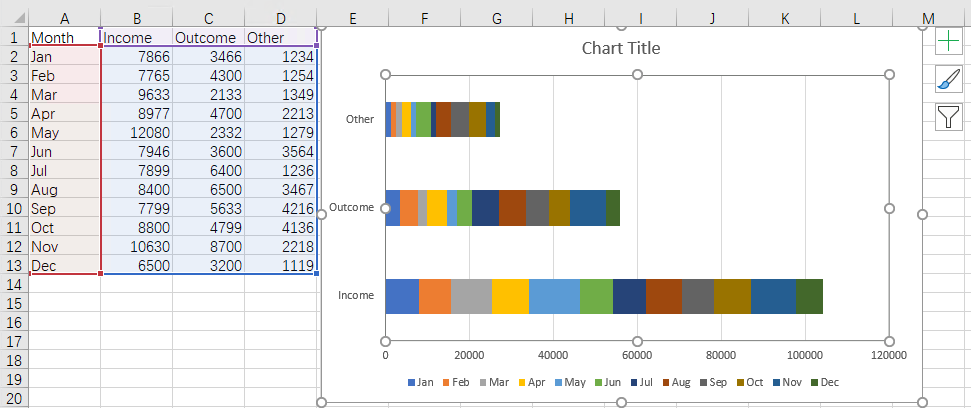
Task: Select the Jan legend entry
Action: [420, 383]
